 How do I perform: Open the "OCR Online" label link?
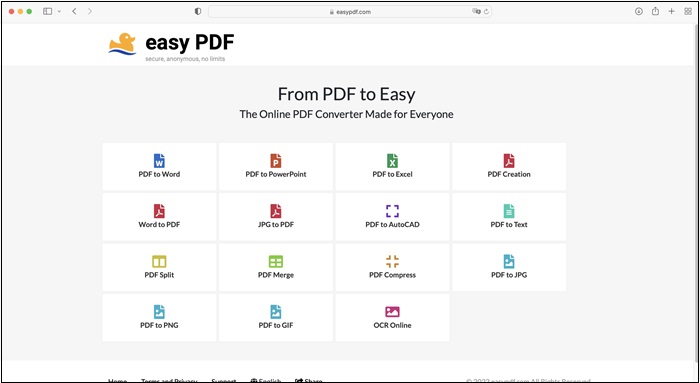point(392,325)
